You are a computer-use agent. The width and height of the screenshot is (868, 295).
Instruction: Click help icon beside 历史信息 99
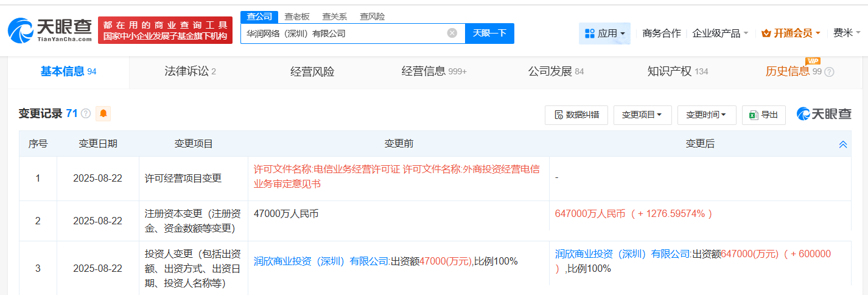coord(829,72)
